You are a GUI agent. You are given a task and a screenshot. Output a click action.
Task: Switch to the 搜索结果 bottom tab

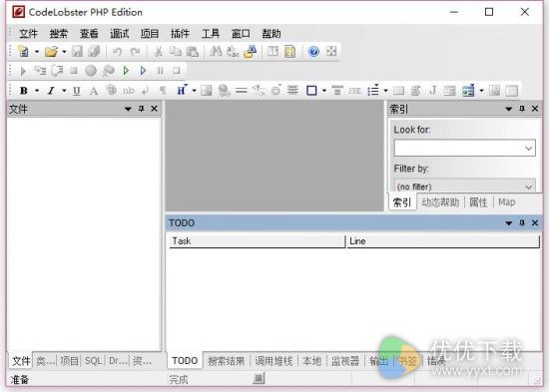pyautogui.click(x=227, y=361)
